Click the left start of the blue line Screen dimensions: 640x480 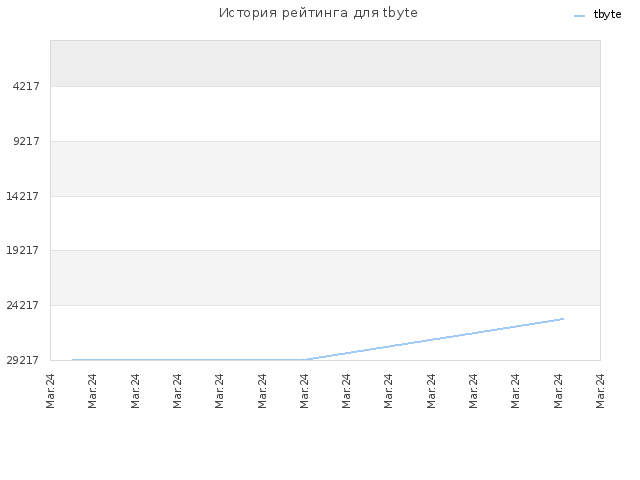(x=73, y=360)
